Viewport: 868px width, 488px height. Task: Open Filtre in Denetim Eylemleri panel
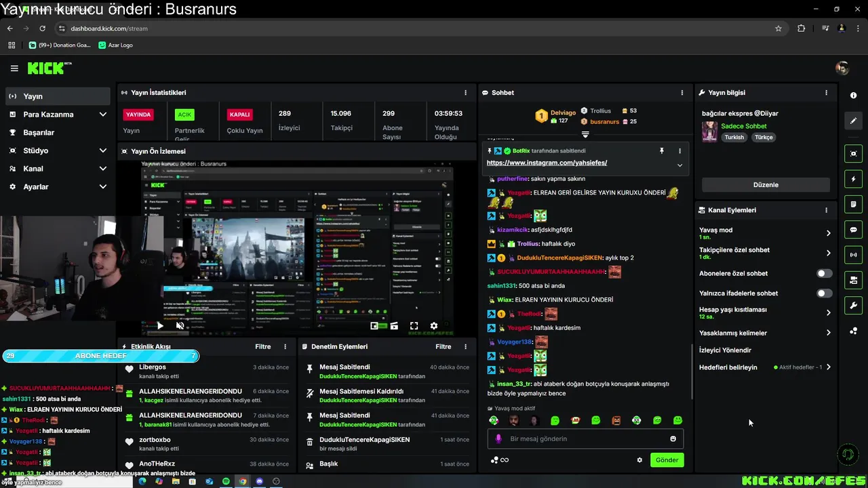(443, 347)
